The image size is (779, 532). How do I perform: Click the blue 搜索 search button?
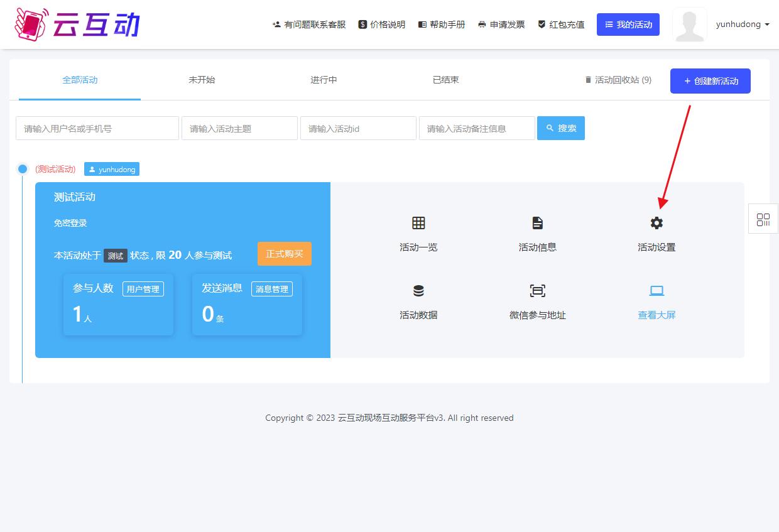coord(560,128)
